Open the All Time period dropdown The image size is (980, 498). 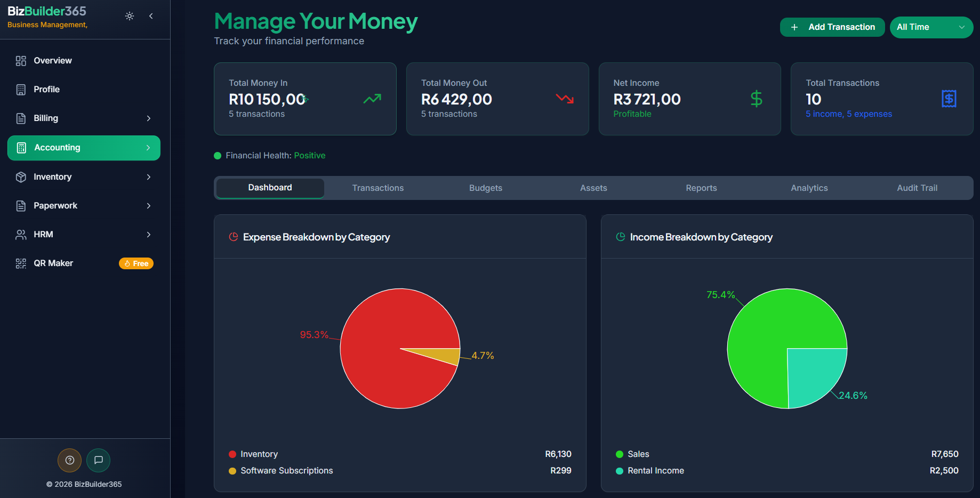coord(931,27)
